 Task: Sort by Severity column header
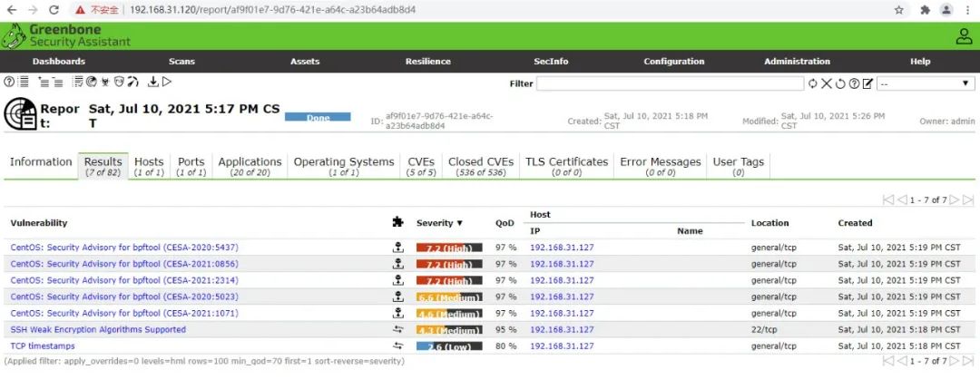(440, 223)
